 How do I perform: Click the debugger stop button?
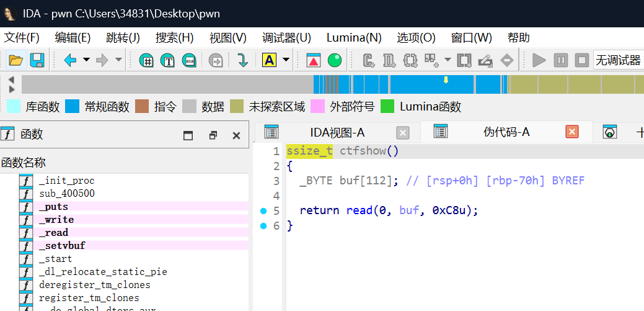tap(581, 60)
